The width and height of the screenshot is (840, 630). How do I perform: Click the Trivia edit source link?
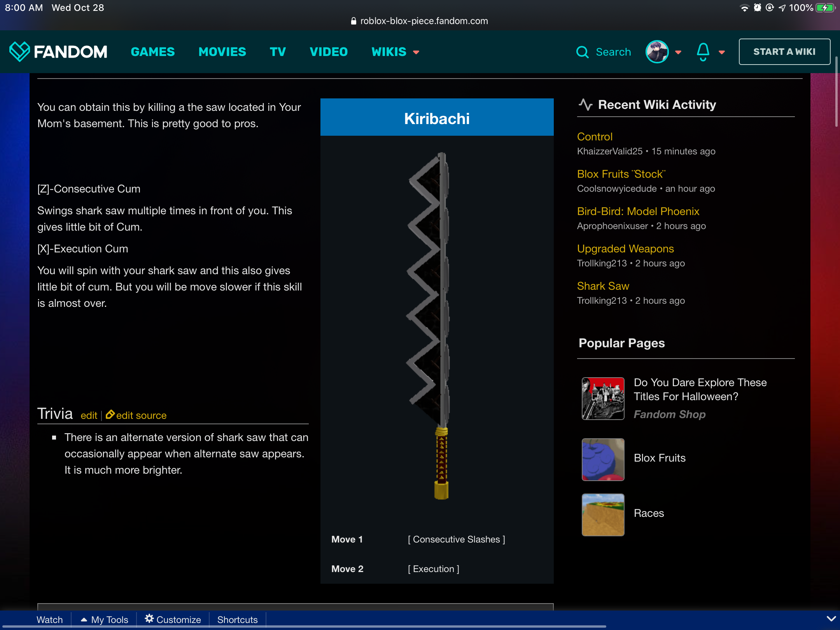point(141,415)
